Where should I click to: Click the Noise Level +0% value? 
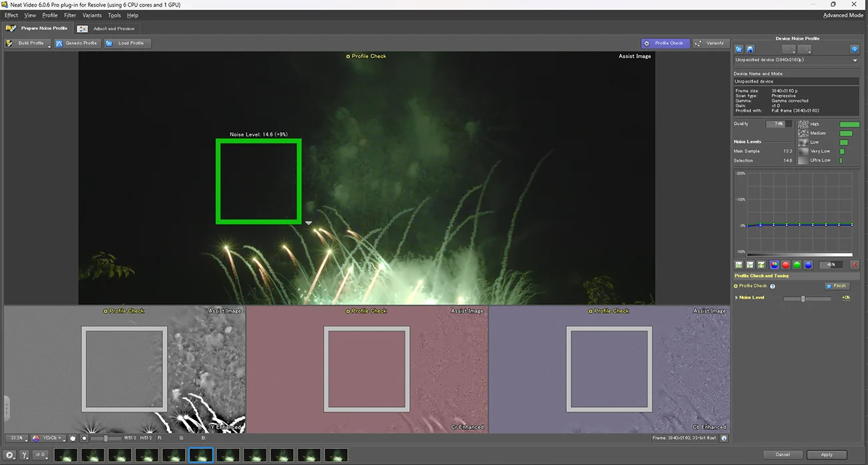[845, 298]
